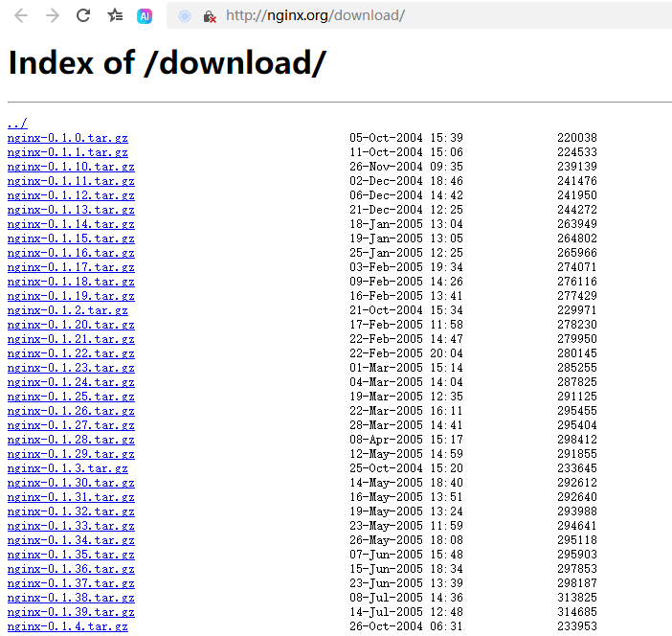Download nginx-0.1.18.tar.gz

[71, 282]
